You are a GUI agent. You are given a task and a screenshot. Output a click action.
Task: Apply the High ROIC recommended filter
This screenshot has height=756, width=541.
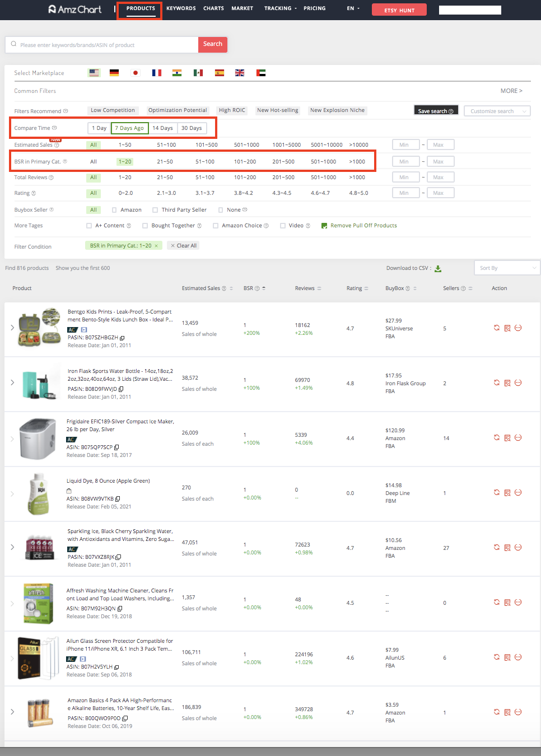coord(232,110)
